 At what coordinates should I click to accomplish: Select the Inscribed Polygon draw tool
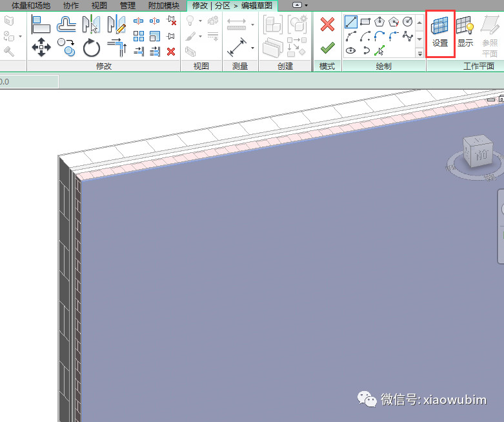(379, 21)
